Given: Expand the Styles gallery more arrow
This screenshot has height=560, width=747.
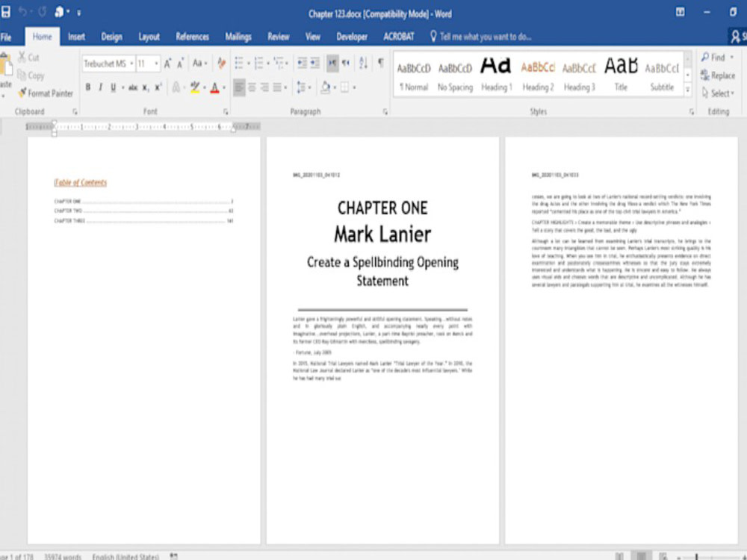Looking at the screenshot, I should coord(688,90).
